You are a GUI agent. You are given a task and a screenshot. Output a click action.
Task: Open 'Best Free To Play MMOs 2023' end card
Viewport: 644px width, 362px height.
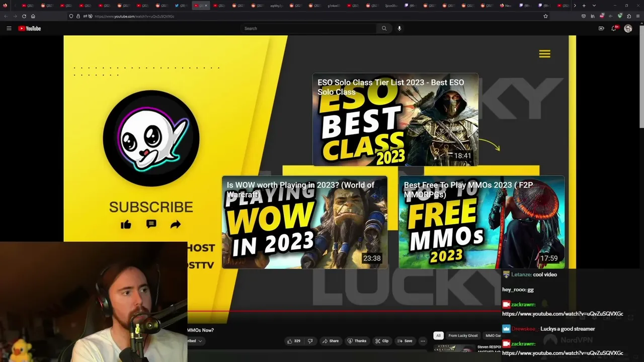(482, 222)
